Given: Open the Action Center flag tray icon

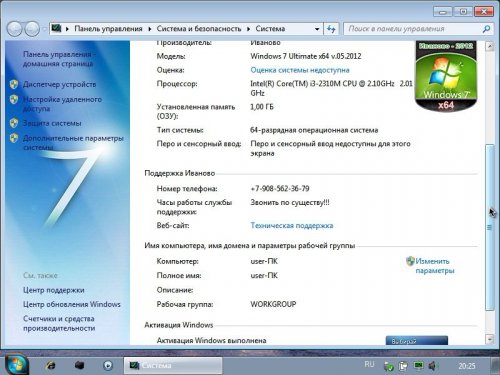Looking at the screenshot, I should [403, 366].
